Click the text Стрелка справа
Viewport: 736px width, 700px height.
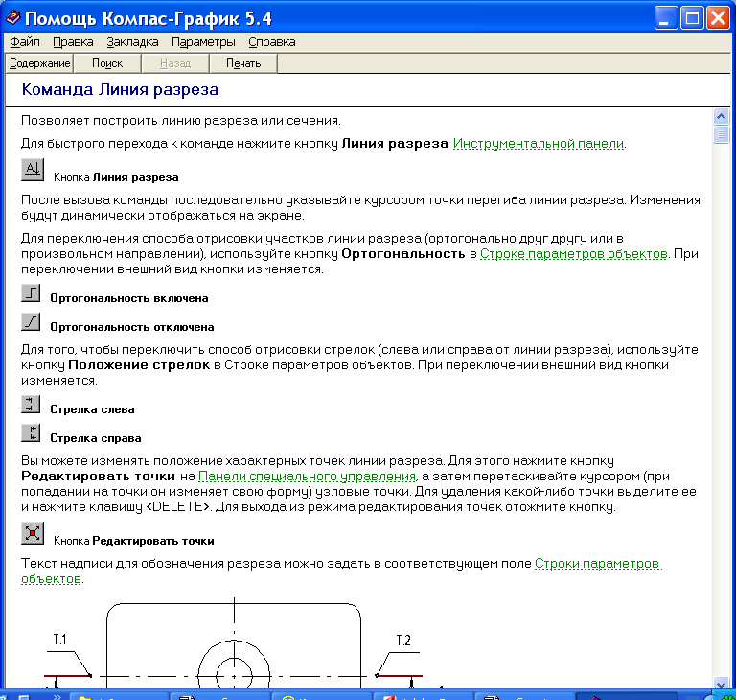pos(96,438)
